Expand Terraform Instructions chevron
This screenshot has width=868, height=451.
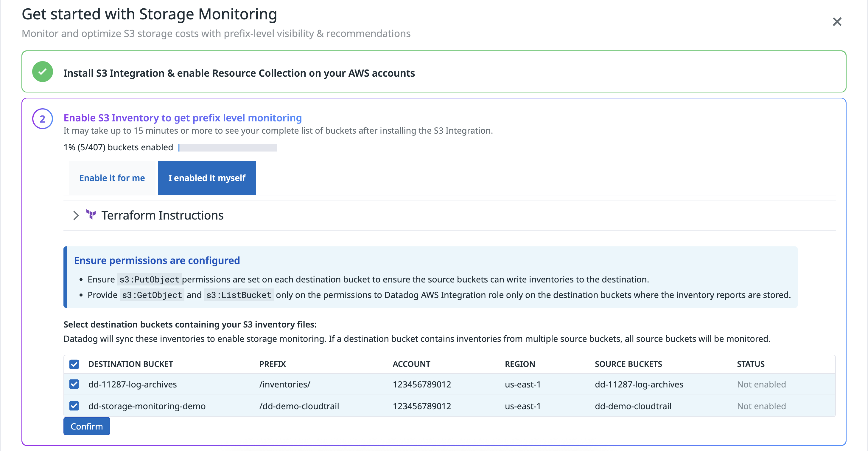point(76,215)
